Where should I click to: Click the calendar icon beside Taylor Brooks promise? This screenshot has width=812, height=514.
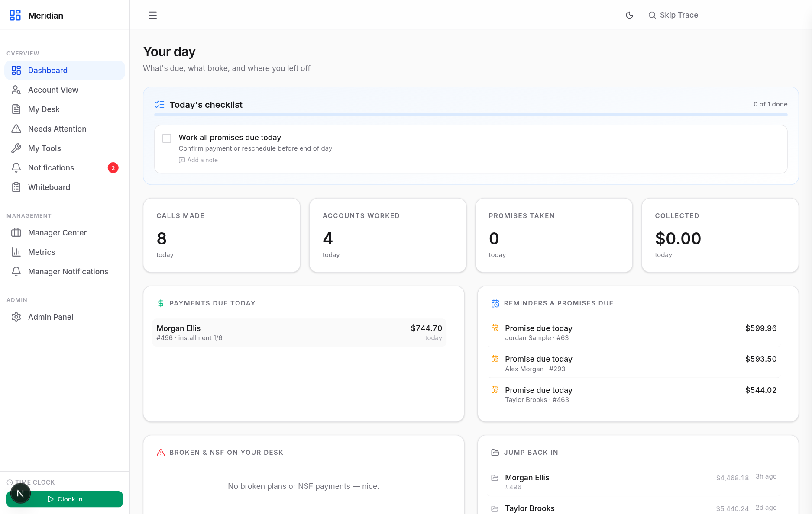(x=495, y=390)
